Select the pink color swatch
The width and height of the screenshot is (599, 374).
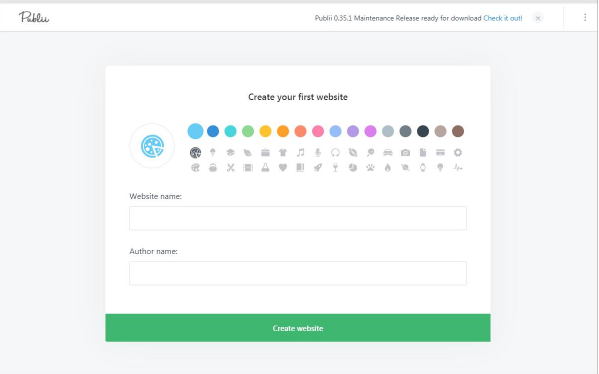click(x=318, y=131)
